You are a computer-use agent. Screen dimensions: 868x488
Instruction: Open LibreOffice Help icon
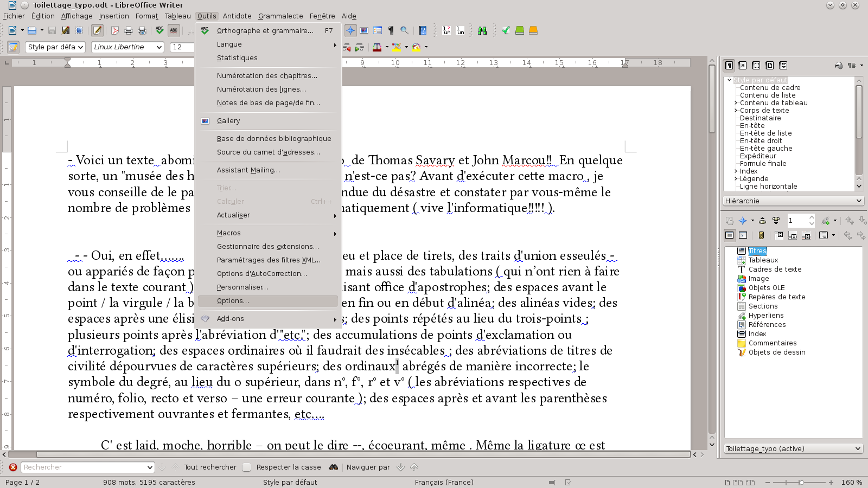tap(423, 30)
